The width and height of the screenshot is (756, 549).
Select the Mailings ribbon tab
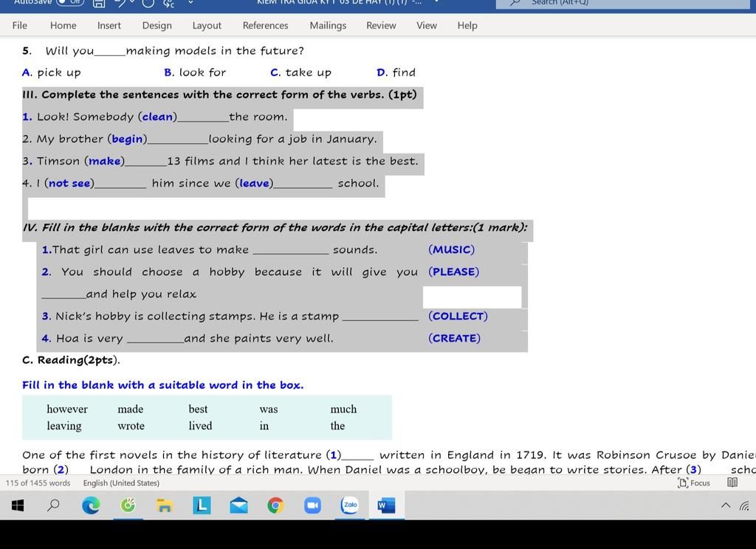pos(328,26)
